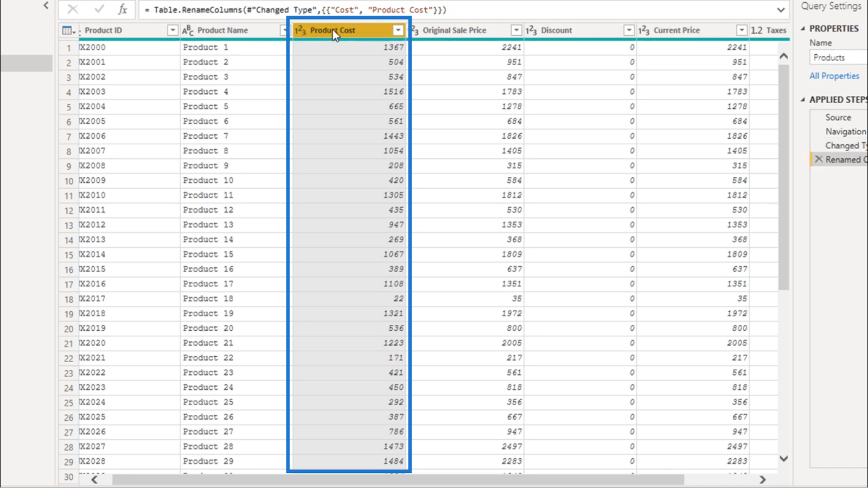
Task: Open Original Sale Price filter dropdown
Action: [516, 30]
